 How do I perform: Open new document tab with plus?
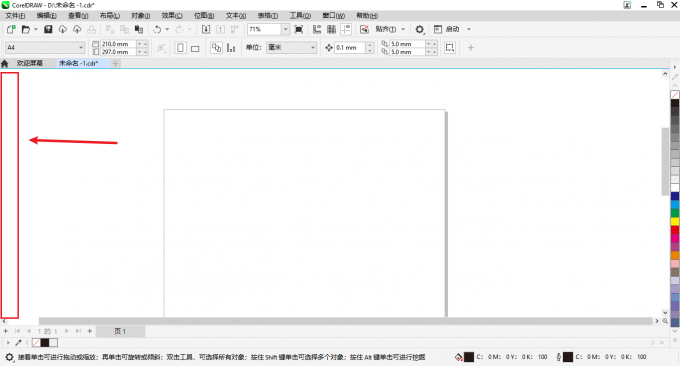coord(115,64)
